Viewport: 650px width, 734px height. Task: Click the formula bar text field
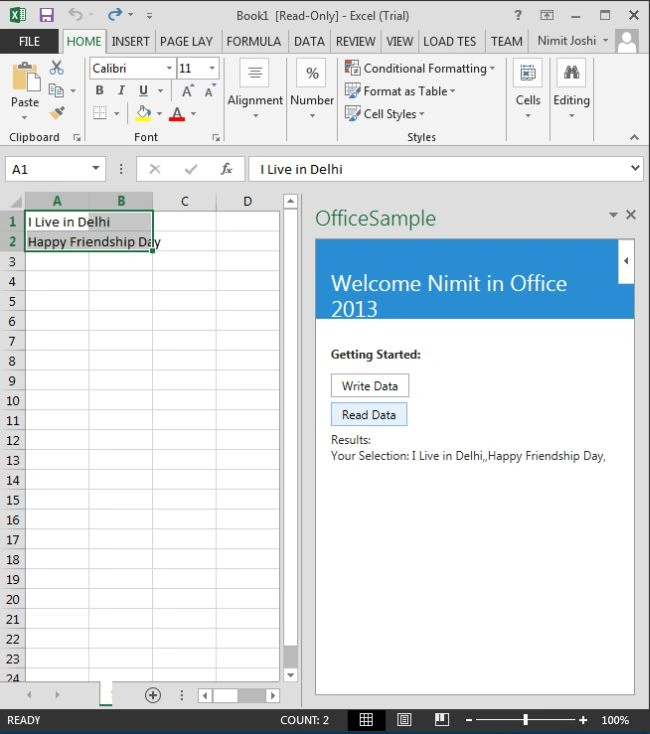(440, 169)
